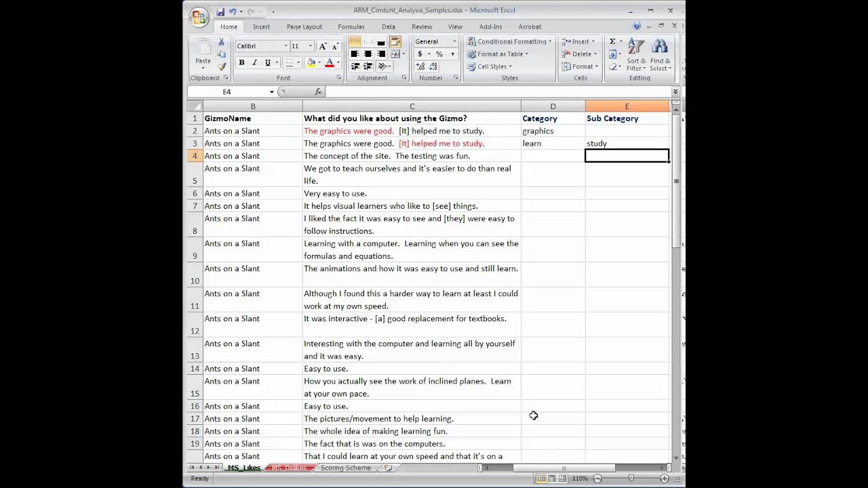Toggle bold formatting
This screenshot has height=488, width=868.
pos(241,62)
